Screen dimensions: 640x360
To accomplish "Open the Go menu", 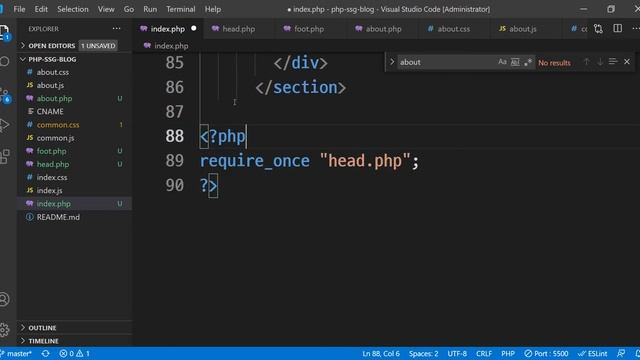I will click(x=129, y=9).
